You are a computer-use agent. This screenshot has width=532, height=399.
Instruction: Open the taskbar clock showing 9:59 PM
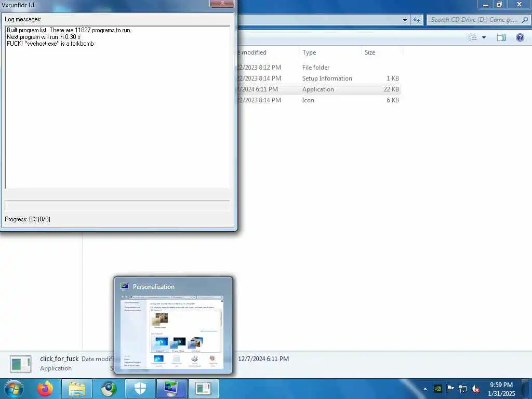501,389
